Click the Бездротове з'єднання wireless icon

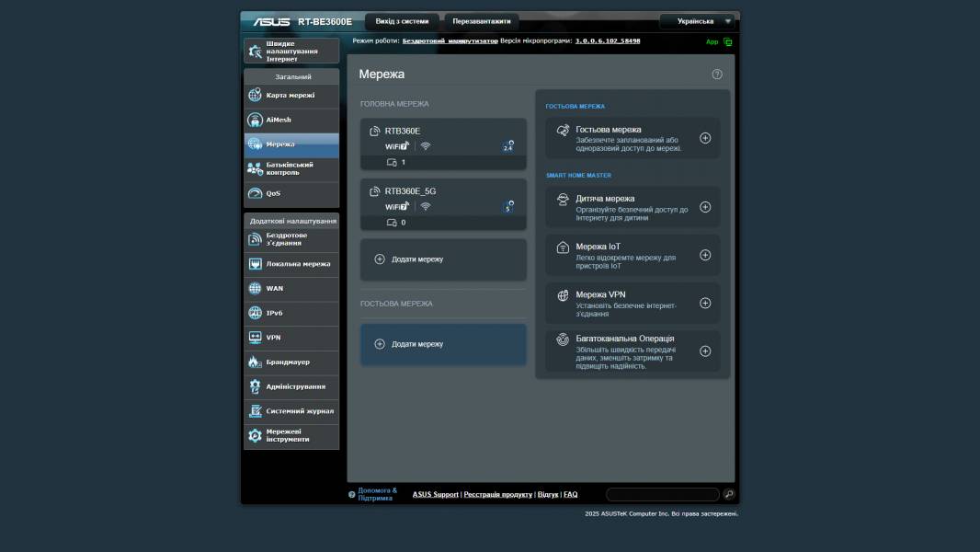point(255,239)
